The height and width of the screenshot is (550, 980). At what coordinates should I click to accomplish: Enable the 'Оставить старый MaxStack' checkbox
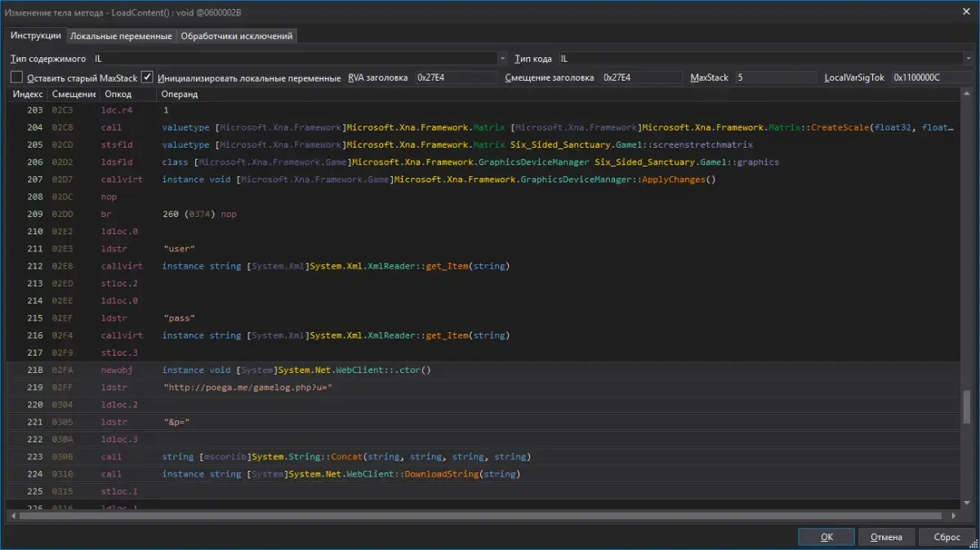(16, 78)
